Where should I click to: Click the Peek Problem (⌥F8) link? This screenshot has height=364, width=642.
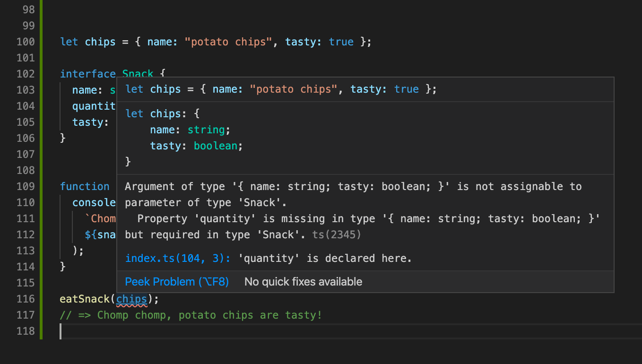coord(177,281)
